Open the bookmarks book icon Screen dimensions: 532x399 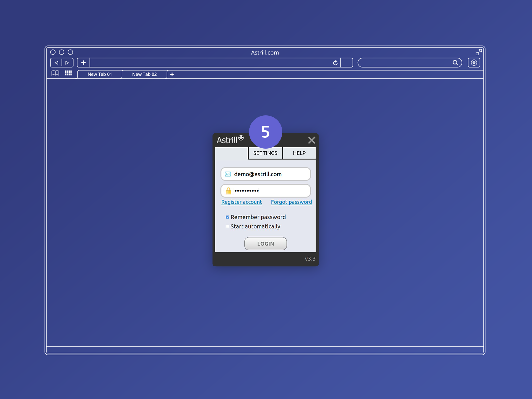56,73
